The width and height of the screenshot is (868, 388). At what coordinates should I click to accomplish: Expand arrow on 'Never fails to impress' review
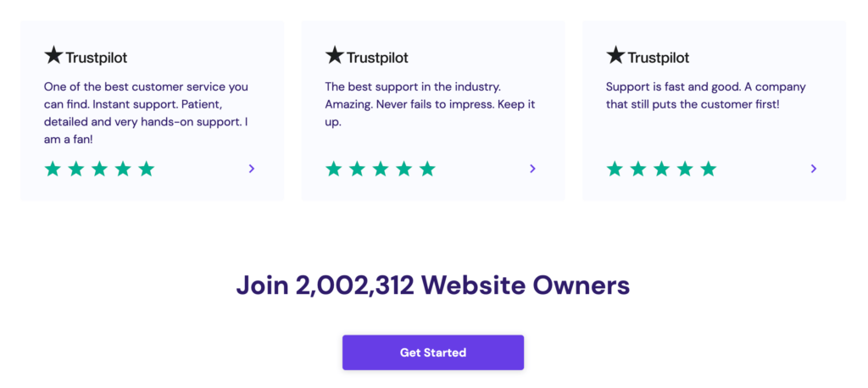[x=532, y=169]
